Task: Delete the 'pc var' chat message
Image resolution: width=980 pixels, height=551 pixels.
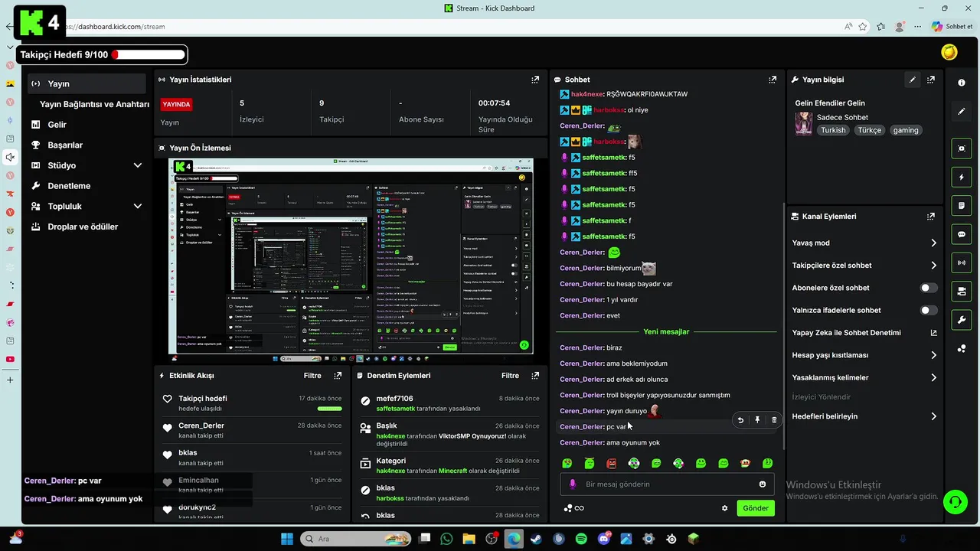Action: (x=774, y=420)
